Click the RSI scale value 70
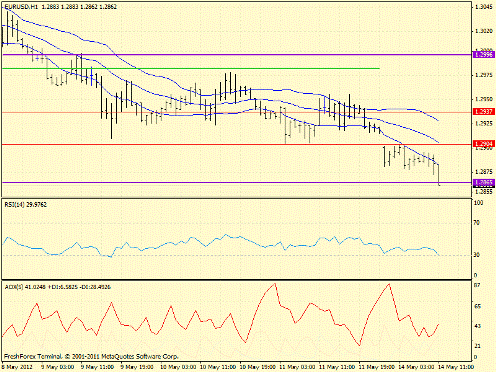496x372 pixels. pyautogui.click(x=477, y=223)
